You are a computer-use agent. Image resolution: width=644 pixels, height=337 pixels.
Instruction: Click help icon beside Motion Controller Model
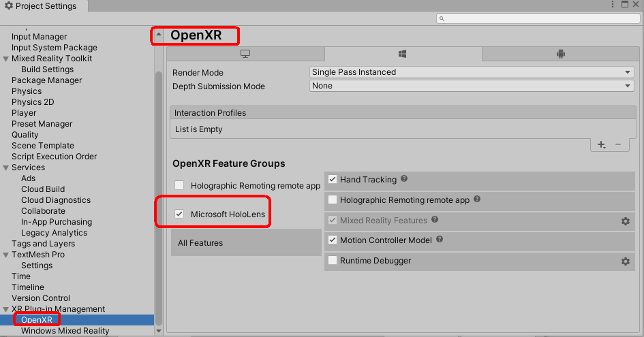tap(440, 240)
